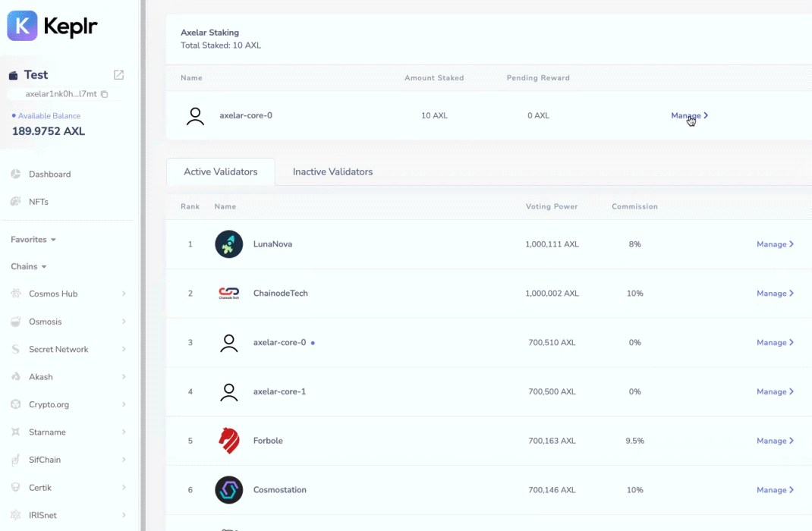Expand the Akash chevron
Screen dimensions: 812x531
tap(124, 377)
